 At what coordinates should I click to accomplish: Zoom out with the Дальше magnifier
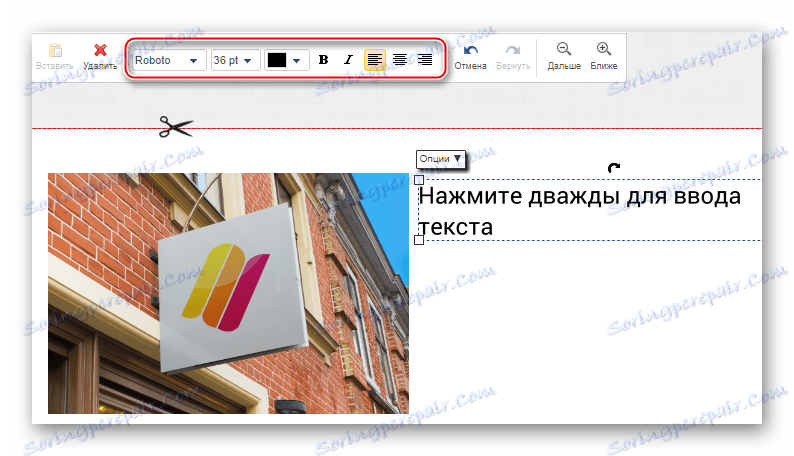564,49
